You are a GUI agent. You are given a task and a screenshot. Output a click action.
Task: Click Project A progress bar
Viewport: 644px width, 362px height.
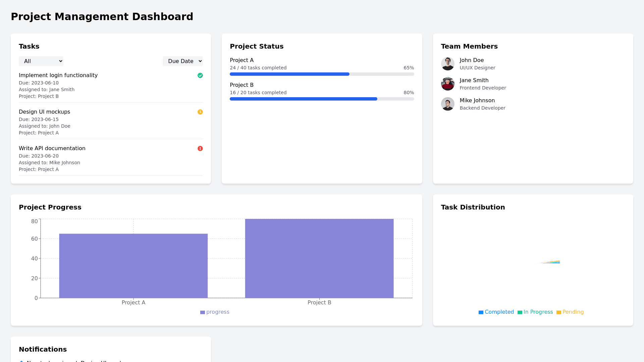(x=322, y=74)
